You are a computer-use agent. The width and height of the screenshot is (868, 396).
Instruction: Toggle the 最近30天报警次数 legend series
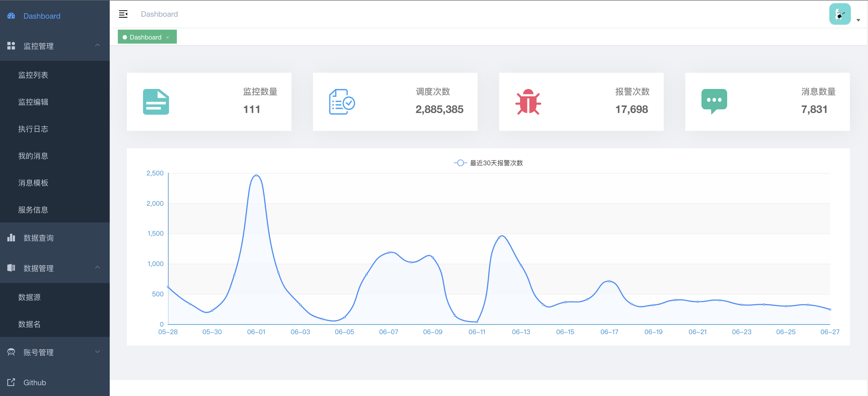(488, 163)
